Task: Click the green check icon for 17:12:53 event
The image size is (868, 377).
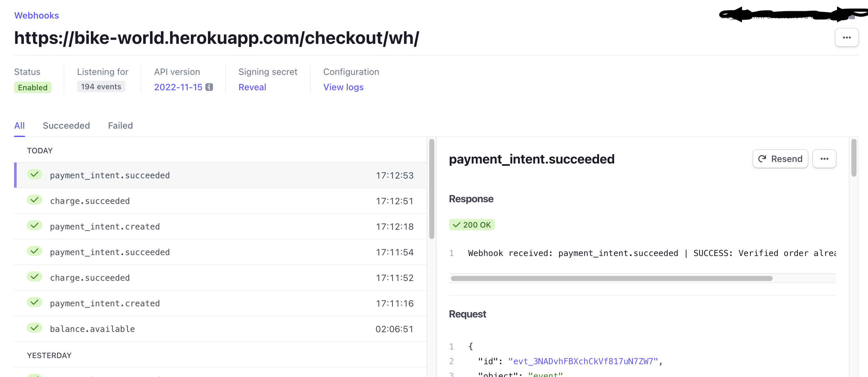Action: (x=34, y=174)
